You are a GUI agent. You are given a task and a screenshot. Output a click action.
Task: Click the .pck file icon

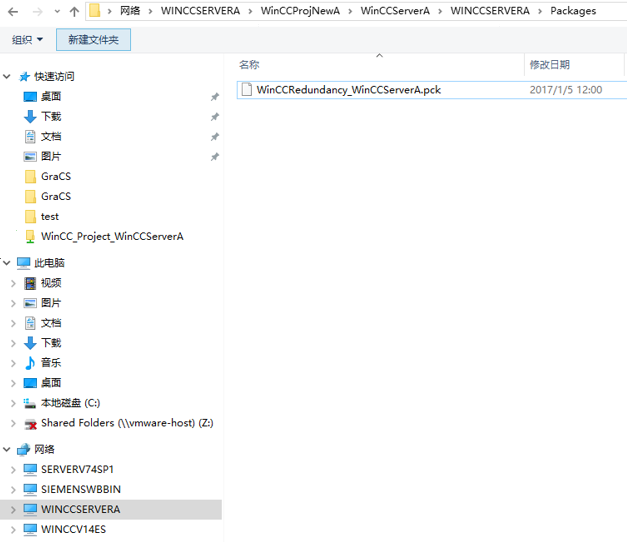247,90
